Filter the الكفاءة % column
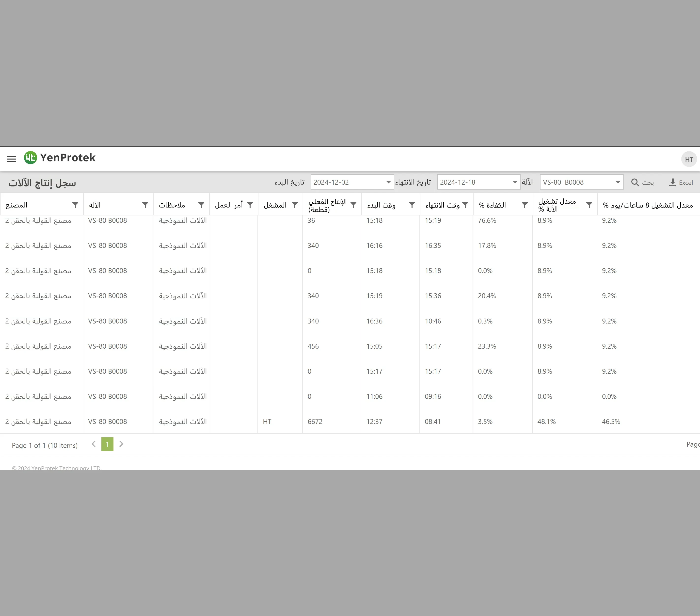Image resolution: width=700 pixels, height=616 pixels. [x=525, y=205]
